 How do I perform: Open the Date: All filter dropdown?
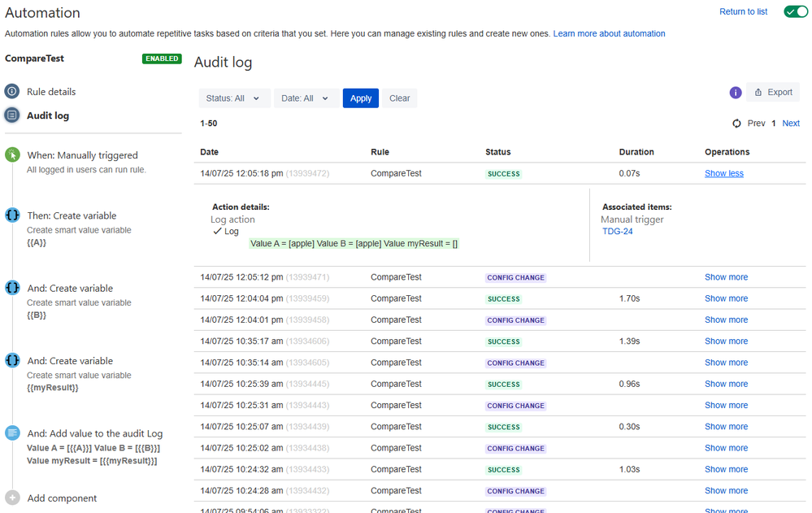pos(306,98)
